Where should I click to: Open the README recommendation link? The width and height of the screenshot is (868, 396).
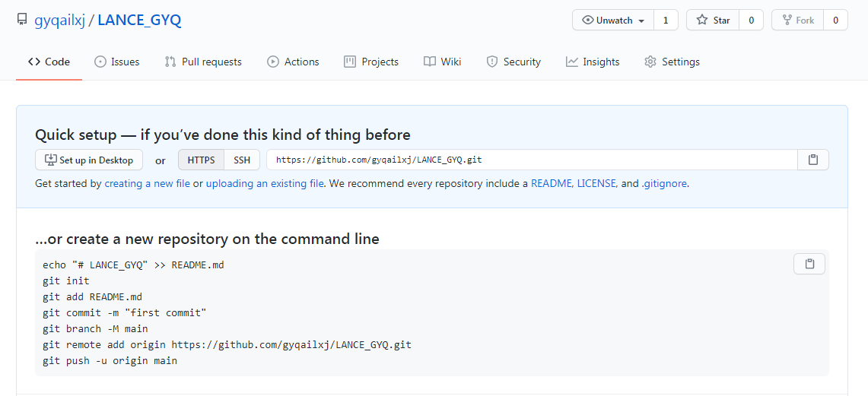tap(552, 184)
